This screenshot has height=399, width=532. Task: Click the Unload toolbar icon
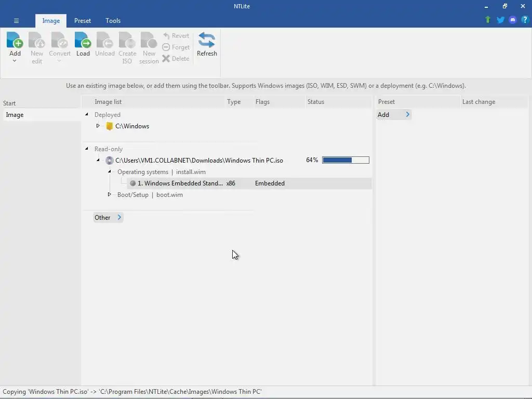point(105,41)
